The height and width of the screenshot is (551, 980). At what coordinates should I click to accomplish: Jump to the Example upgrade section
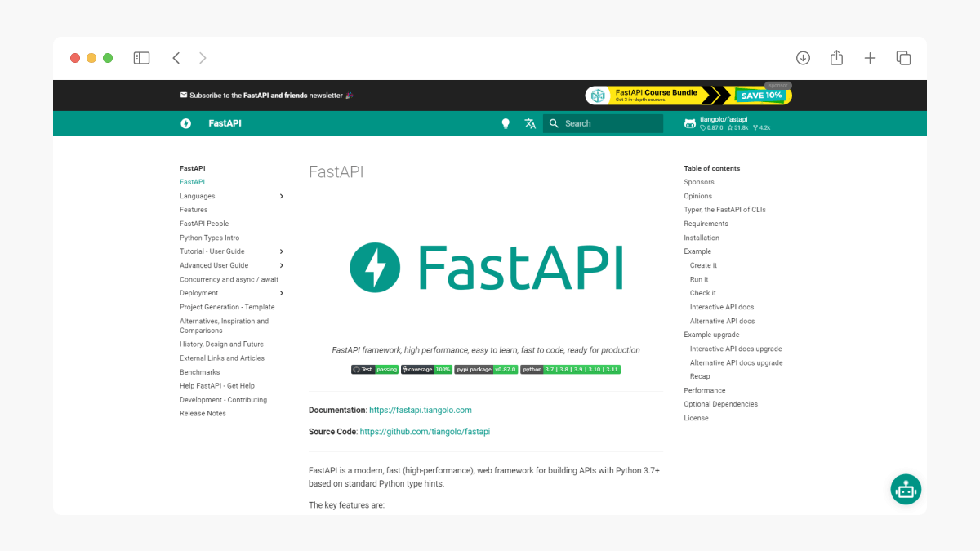(712, 335)
